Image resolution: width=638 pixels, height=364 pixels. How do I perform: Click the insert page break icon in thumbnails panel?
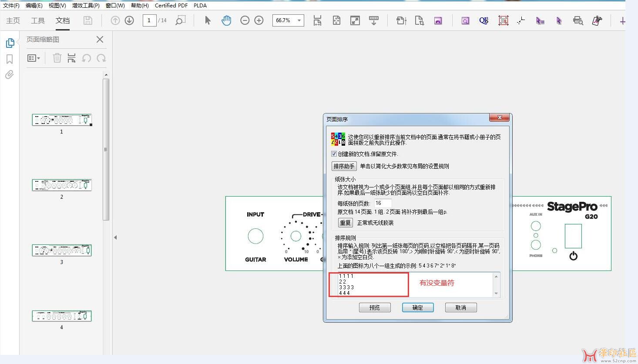coord(72,58)
